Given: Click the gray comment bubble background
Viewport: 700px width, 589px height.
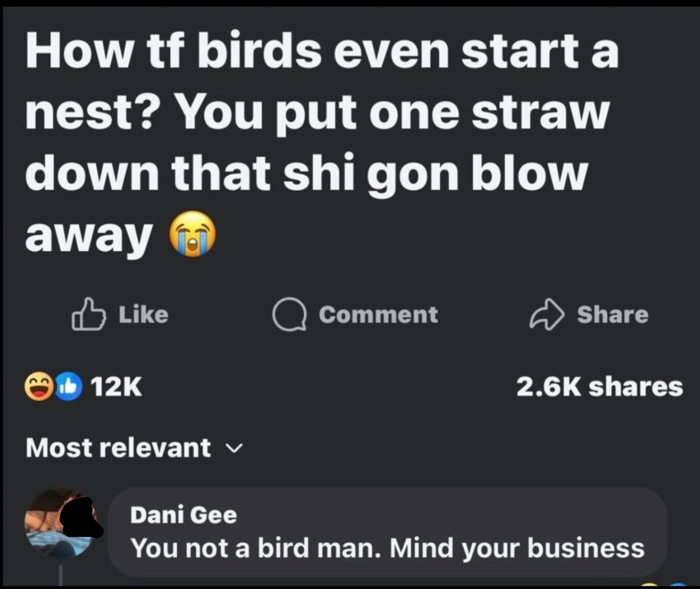Looking at the screenshot, I should pyautogui.click(x=387, y=532).
